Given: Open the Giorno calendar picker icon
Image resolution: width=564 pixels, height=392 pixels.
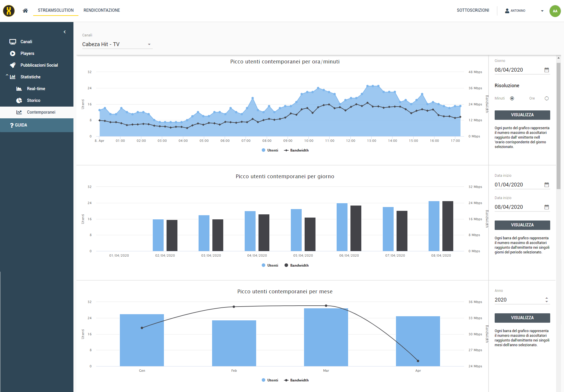Looking at the screenshot, I should coord(546,70).
